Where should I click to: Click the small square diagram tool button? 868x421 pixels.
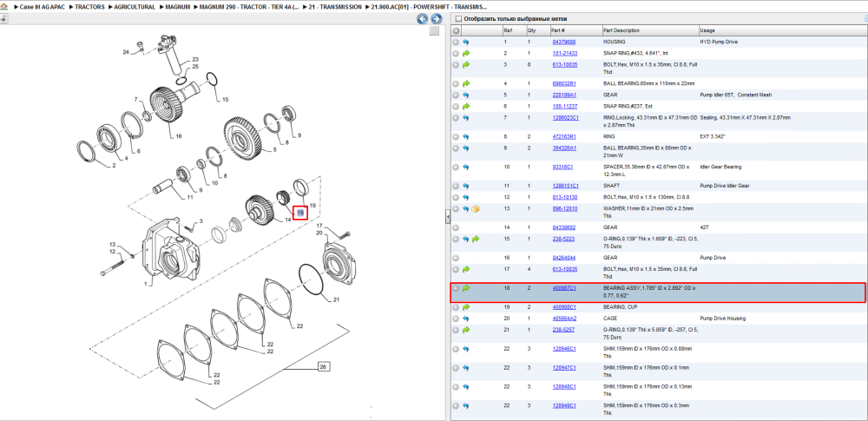[x=435, y=31]
